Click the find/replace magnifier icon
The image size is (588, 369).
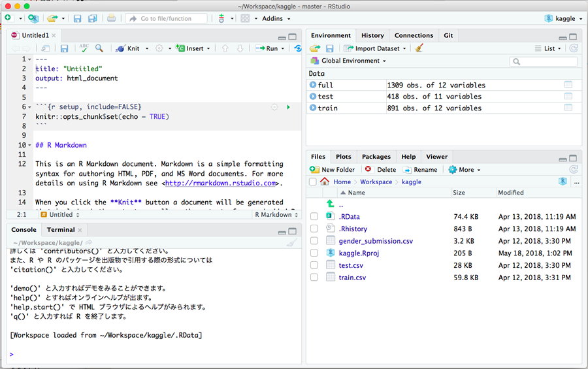click(x=99, y=48)
